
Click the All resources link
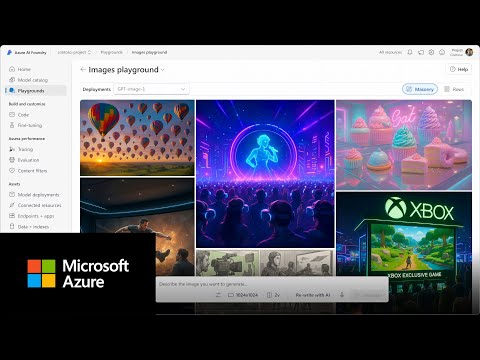[x=390, y=52]
